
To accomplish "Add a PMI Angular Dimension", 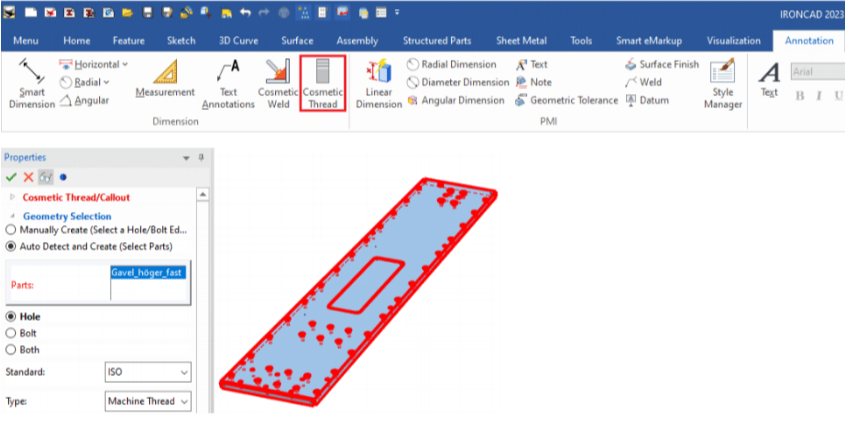I will pos(455,100).
